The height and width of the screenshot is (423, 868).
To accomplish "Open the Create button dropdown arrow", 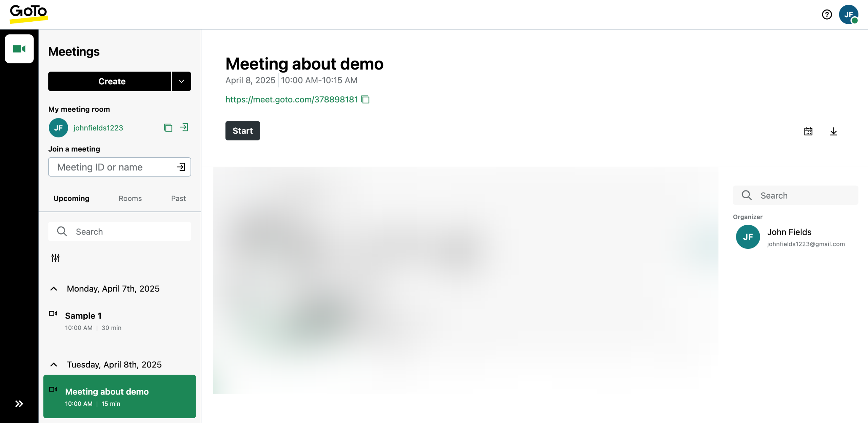I will 181,81.
